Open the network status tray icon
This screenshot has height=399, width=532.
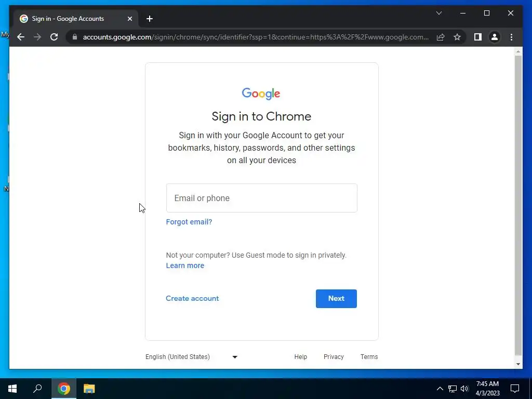(x=453, y=389)
